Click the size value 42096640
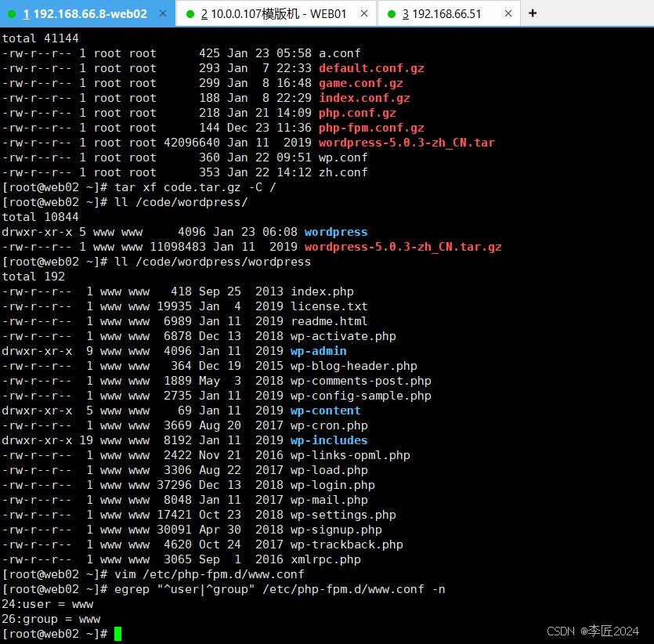The image size is (654, 644). coord(192,143)
